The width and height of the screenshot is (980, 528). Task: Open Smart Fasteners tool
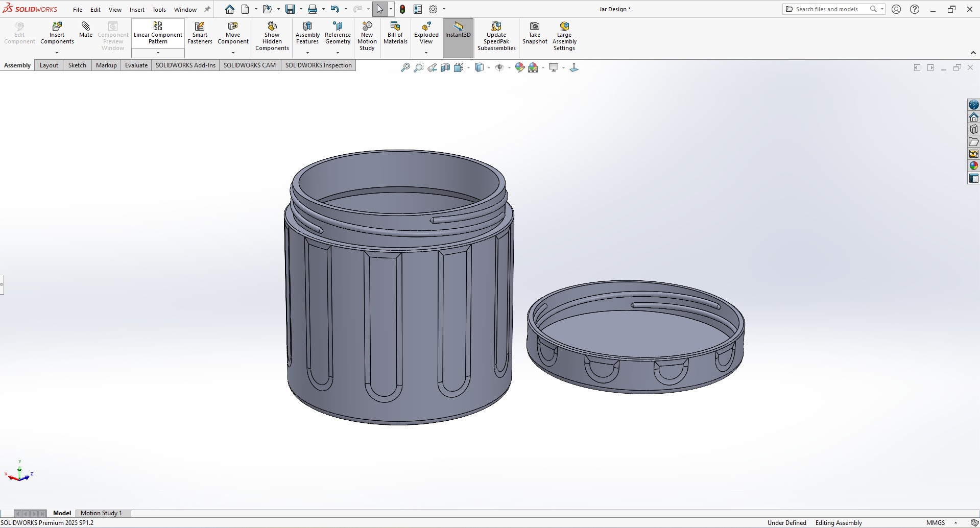(x=200, y=34)
